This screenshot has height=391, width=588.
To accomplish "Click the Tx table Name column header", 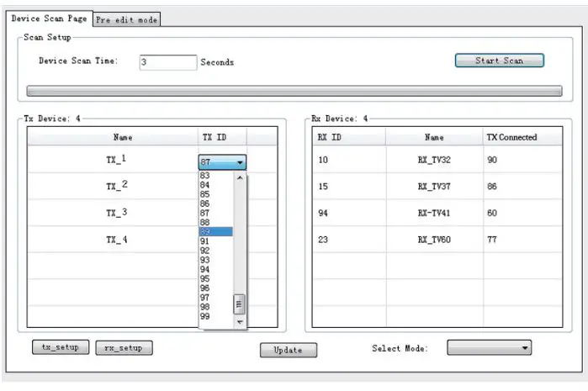I will (113, 137).
